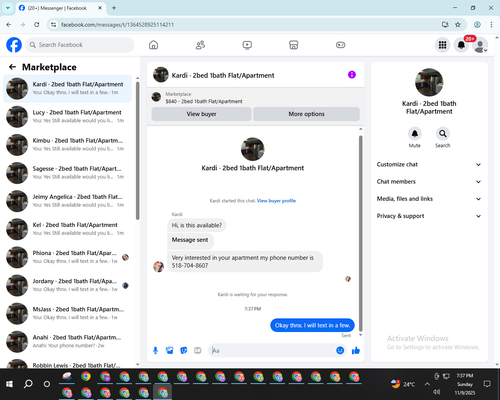Click the 'Hi, is this available?' message
Viewport: 500px width, 400px height.
[x=197, y=226]
